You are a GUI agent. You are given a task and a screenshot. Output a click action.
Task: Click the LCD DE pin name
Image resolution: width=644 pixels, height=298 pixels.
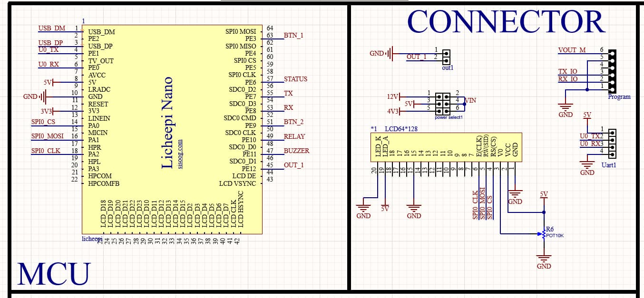[x=244, y=176]
